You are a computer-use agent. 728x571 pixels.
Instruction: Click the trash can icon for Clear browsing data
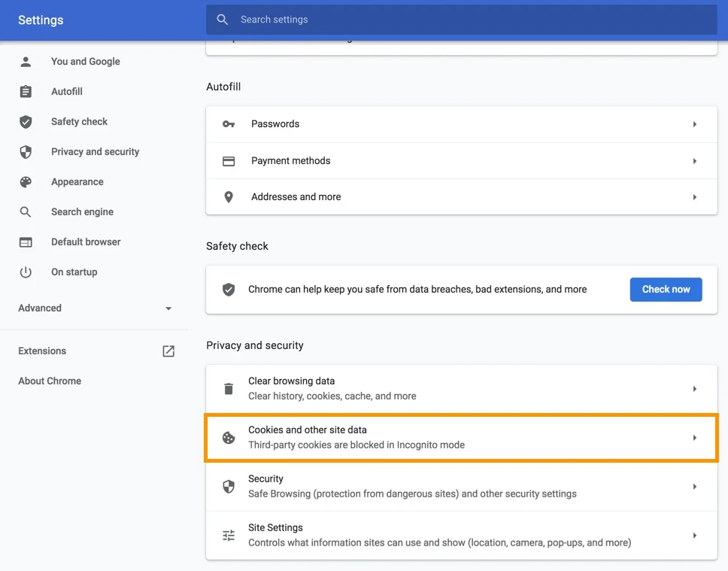(x=229, y=389)
